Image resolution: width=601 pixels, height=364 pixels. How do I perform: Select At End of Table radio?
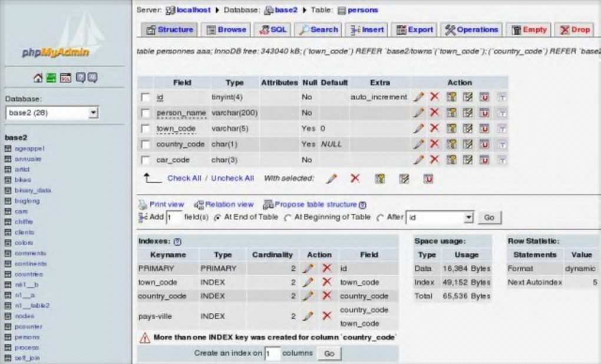click(217, 217)
